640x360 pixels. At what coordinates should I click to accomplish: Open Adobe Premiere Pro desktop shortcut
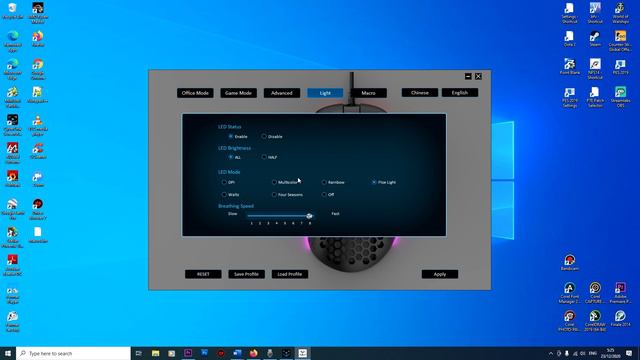point(620,292)
